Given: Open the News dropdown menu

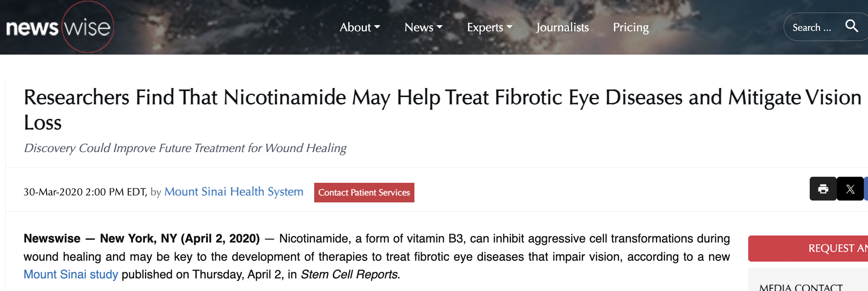Looking at the screenshot, I should [x=423, y=28].
